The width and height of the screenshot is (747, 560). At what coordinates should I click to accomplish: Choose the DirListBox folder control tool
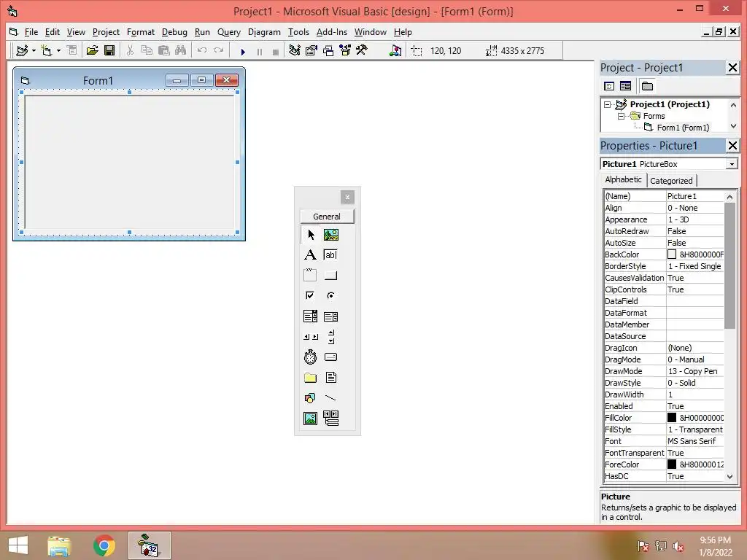coord(311,378)
